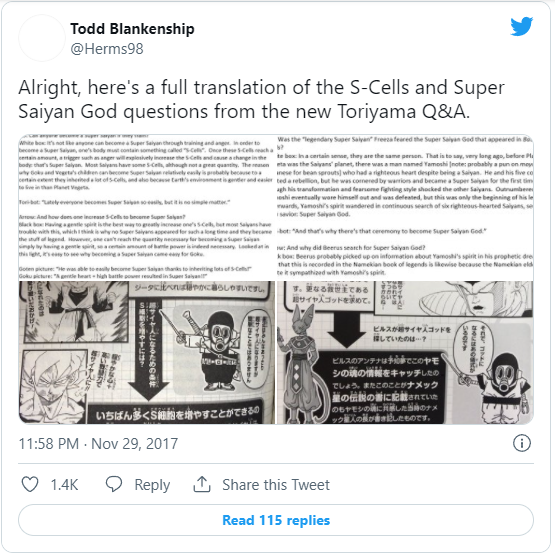Screen dimensions: 555x559
Task: Like the tweet with the heart icon
Action: tap(30, 484)
